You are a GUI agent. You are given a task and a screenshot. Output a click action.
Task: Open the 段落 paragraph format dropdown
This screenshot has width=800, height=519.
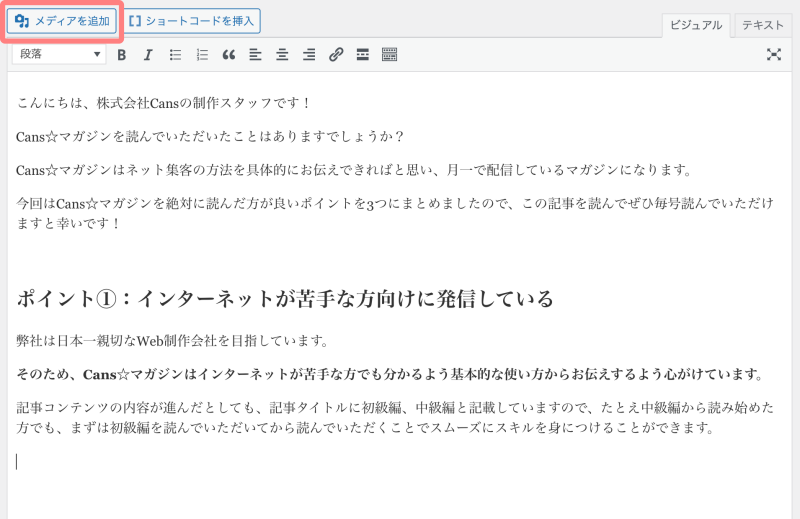(x=58, y=55)
